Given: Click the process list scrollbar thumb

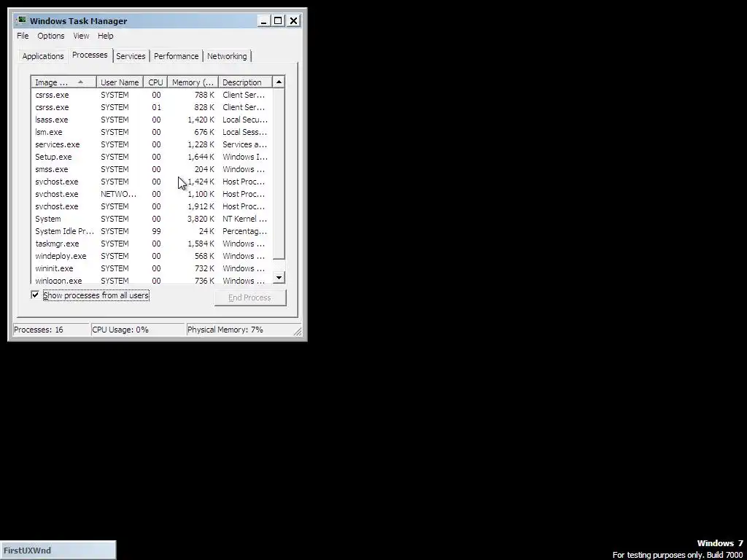Looking at the screenshot, I should pos(279,174).
